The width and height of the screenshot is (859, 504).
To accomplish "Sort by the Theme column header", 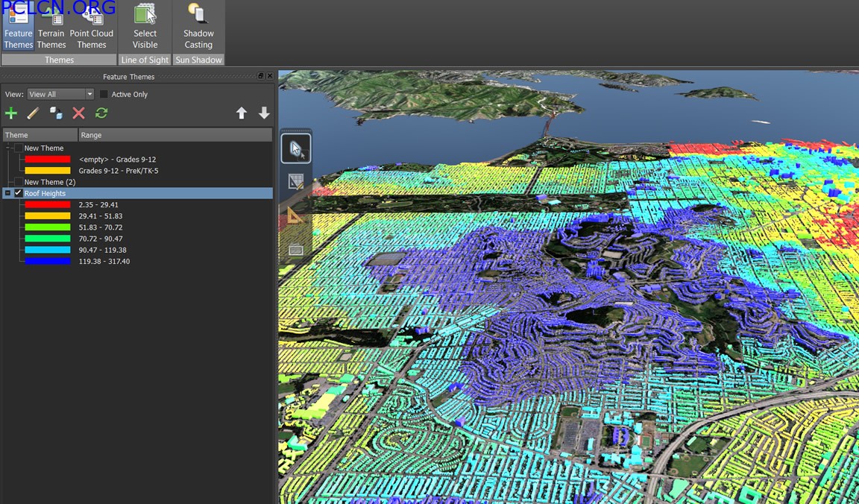I will click(40, 135).
